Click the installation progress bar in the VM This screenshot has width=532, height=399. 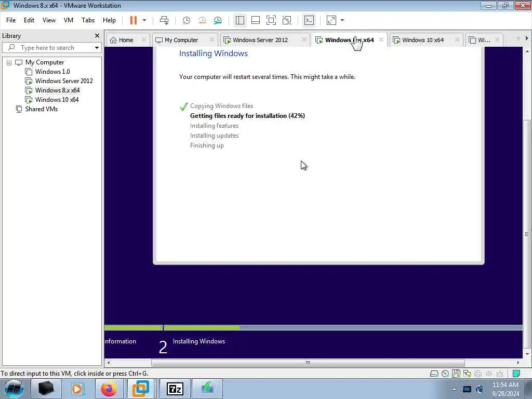point(313,328)
